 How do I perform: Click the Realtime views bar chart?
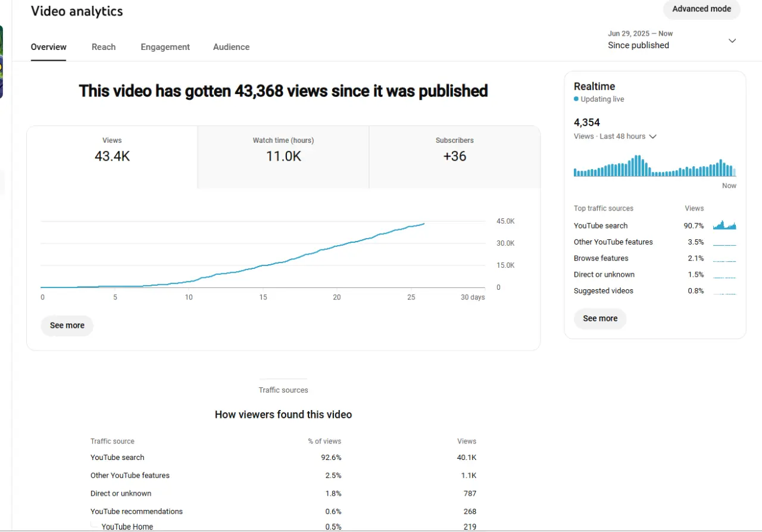(x=655, y=166)
